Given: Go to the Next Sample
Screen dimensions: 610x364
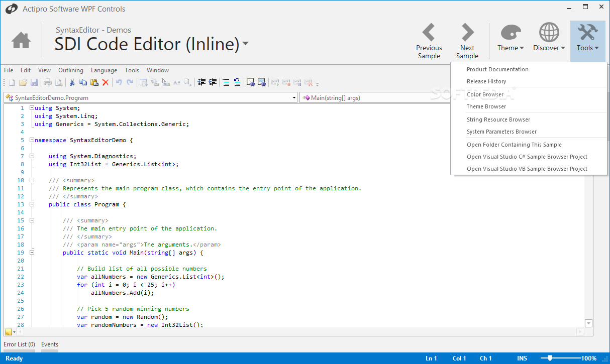Looking at the screenshot, I should point(467,41).
